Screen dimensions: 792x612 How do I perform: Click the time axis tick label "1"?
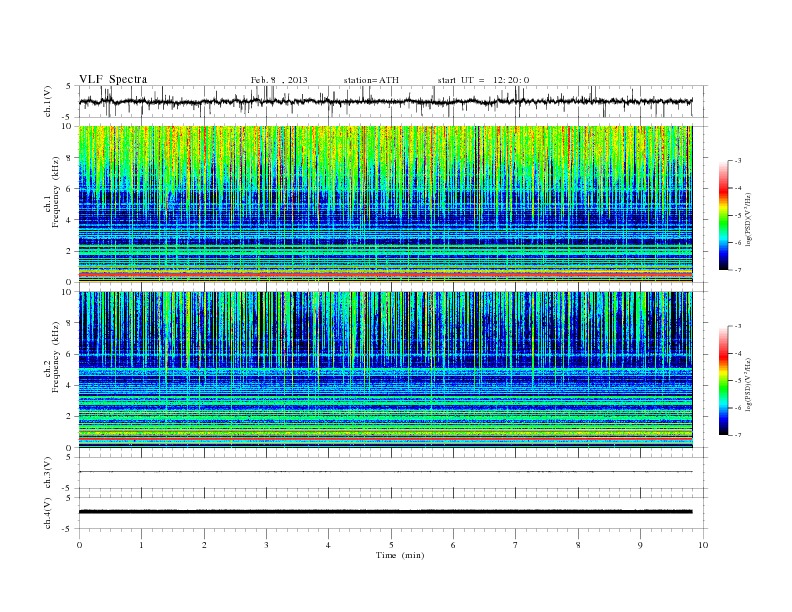click(141, 545)
